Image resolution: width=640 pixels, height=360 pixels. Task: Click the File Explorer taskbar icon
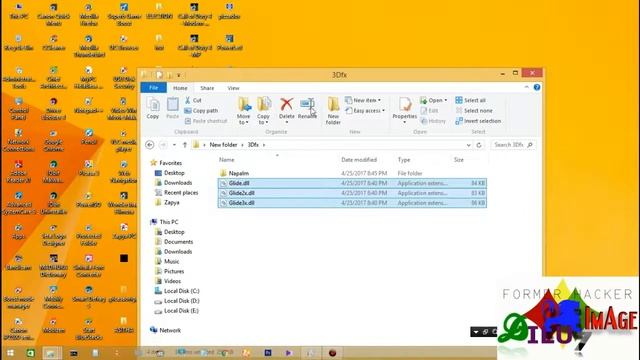click(x=51, y=353)
